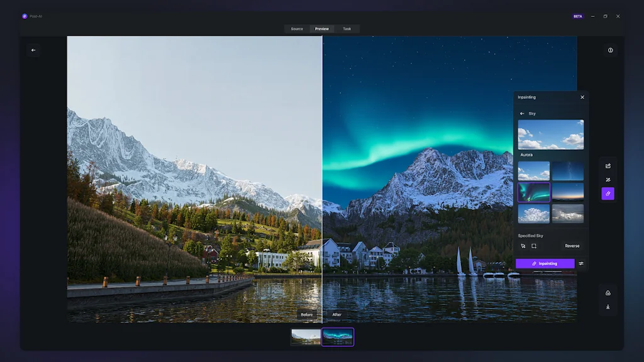Click the back arrow at top-left
Image resolution: width=644 pixels, height=362 pixels.
pyautogui.click(x=33, y=50)
